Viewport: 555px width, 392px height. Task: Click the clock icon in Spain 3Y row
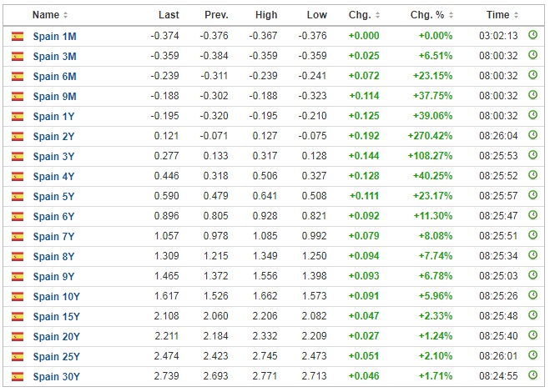(532, 155)
